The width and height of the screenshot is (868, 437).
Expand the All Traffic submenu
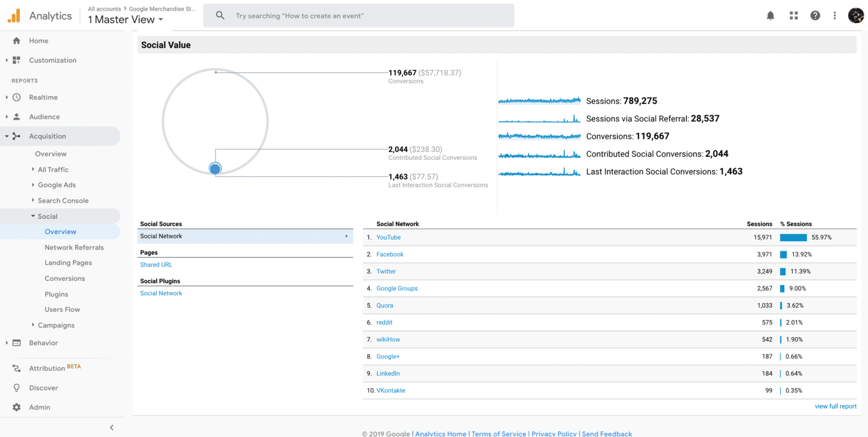pyautogui.click(x=33, y=169)
